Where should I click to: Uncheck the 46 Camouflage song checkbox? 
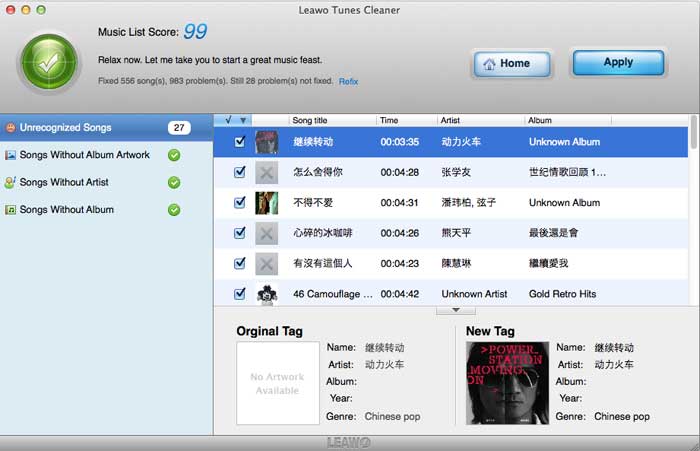(x=240, y=293)
